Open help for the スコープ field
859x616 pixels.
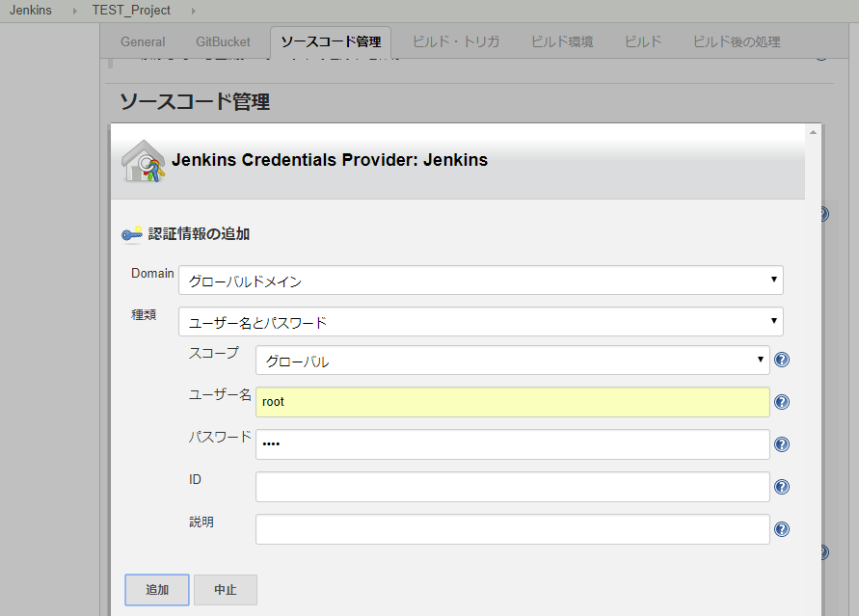782,360
